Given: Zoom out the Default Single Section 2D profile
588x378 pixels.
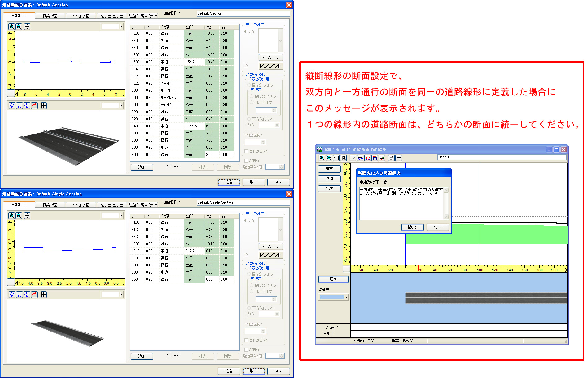Looking at the screenshot, I should click(19, 216).
